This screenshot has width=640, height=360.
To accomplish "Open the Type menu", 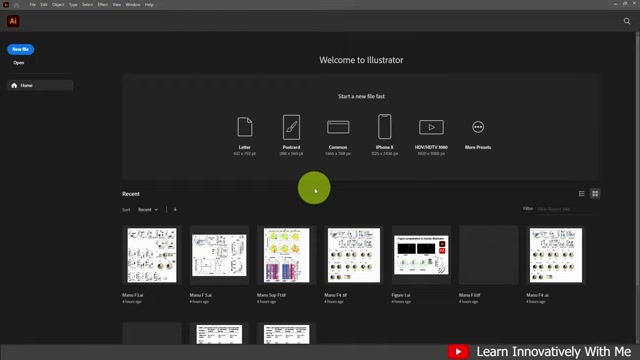I will pyautogui.click(x=73, y=5).
